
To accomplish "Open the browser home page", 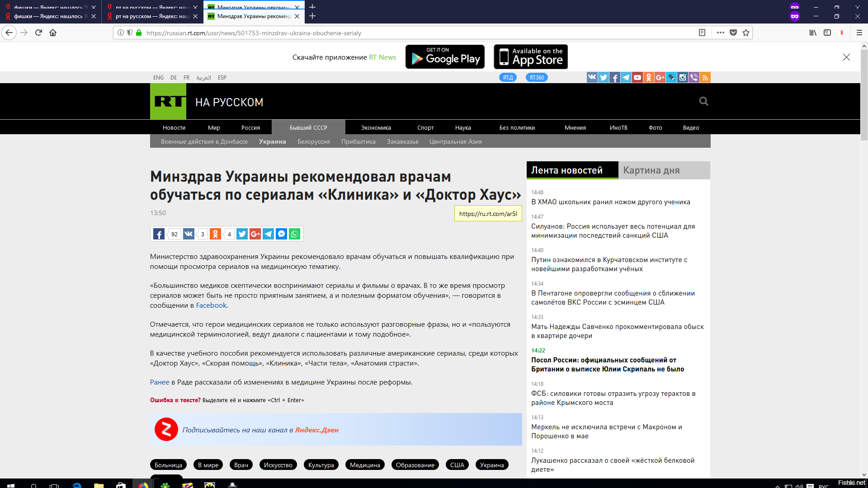I will point(53,33).
